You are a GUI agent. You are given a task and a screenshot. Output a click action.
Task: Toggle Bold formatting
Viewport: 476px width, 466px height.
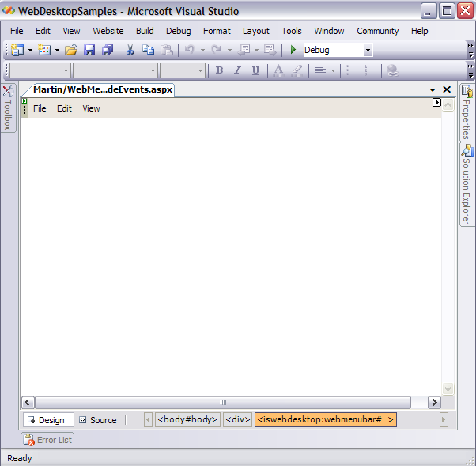click(x=219, y=70)
